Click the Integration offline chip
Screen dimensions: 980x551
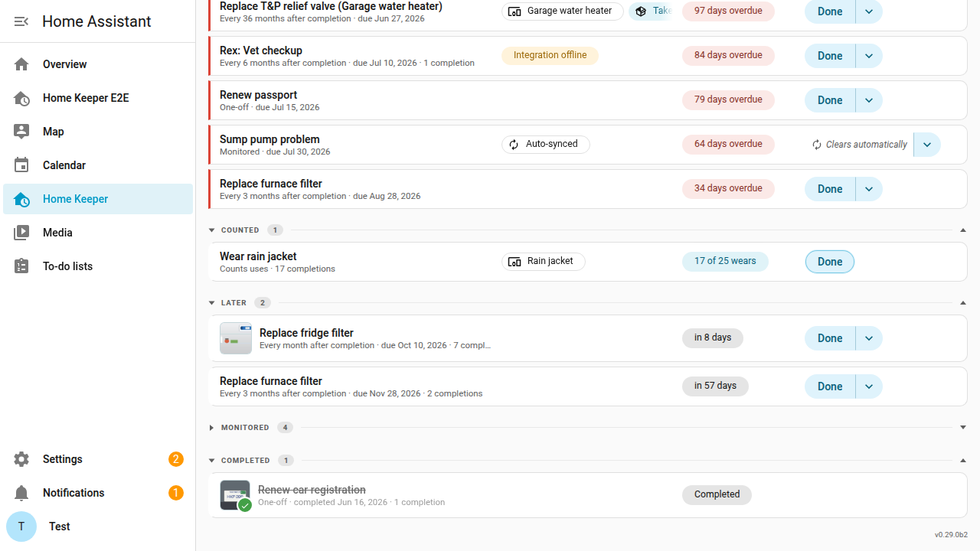tap(550, 55)
